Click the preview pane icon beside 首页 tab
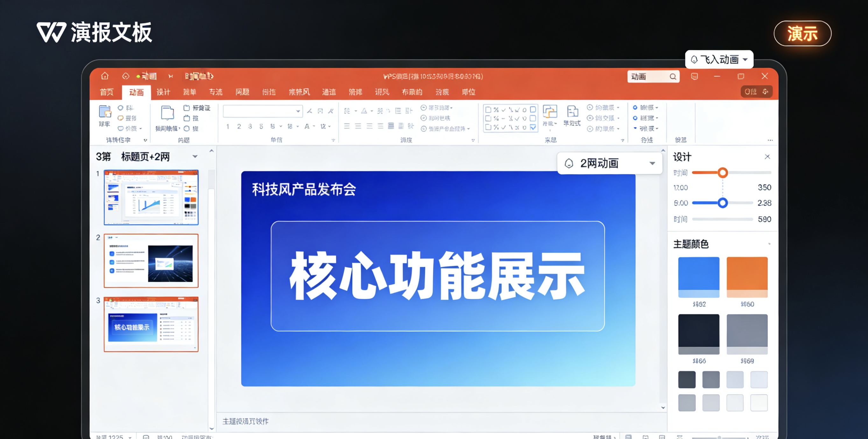The image size is (868, 439). click(x=126, y=76)
